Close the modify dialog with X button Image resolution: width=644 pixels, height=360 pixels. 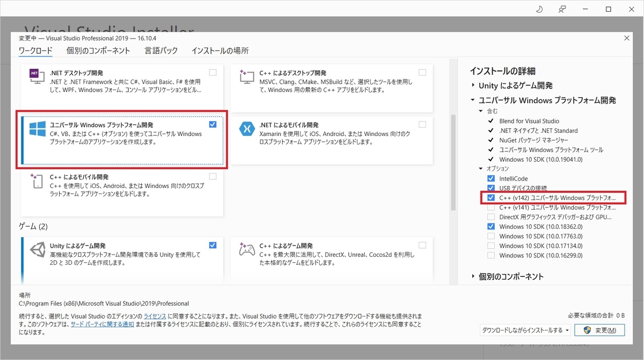click(627, 38)
